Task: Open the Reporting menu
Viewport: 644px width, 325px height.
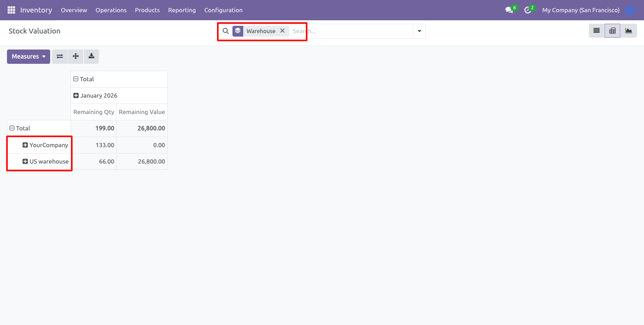Action: click(x=182, y=10)
